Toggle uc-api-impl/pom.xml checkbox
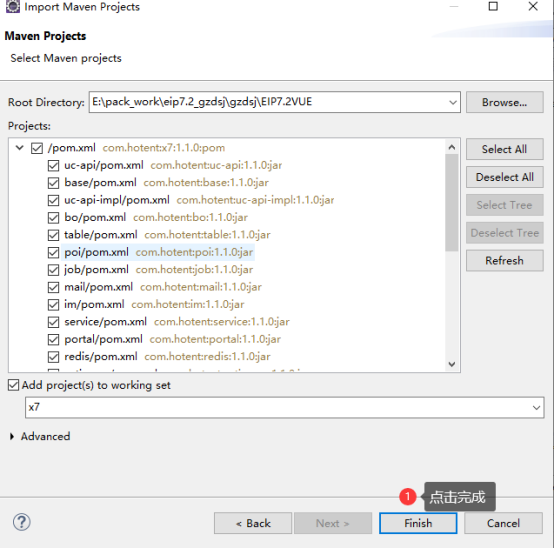 click(53, 200)
